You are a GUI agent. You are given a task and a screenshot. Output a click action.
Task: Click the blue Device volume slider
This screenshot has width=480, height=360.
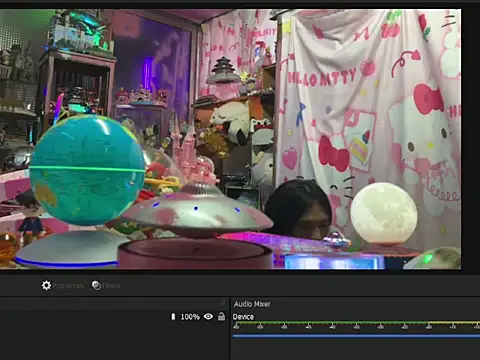pyautogui.click(x=356, y=336)
